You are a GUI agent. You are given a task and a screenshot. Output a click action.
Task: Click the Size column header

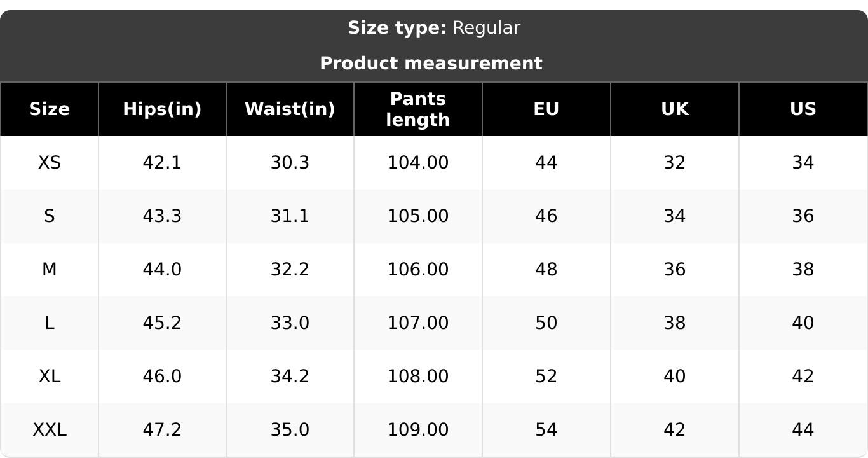click(50, 109)
